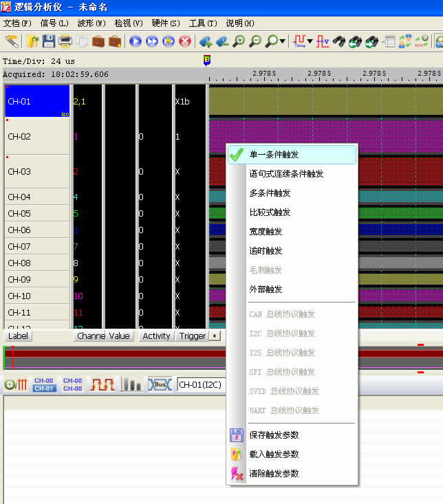The width and height of the screenshot is (443, 504).
Task: Click the CH-00/CH-01 channel select icon
Action: (x=44, y=384)
